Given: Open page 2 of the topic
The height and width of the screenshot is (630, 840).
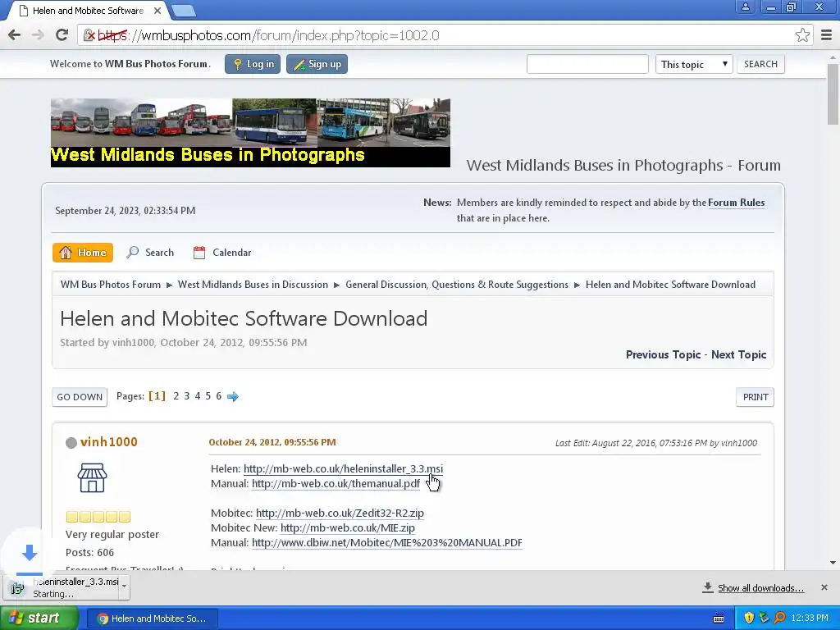Looking at the screenshot, I should pyautogui.click(x=176, y=396).
